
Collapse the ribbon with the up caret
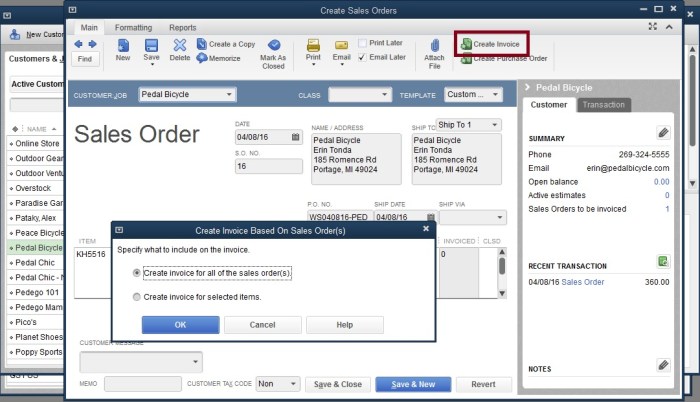click(669, 27)
